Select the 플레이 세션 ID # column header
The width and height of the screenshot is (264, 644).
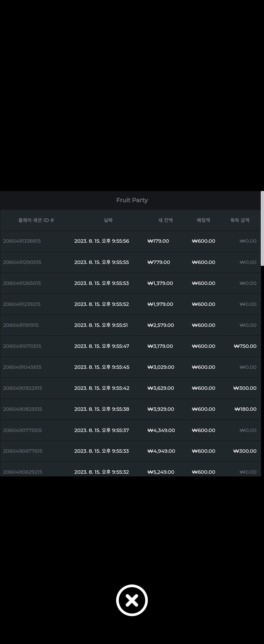point(36,220)
